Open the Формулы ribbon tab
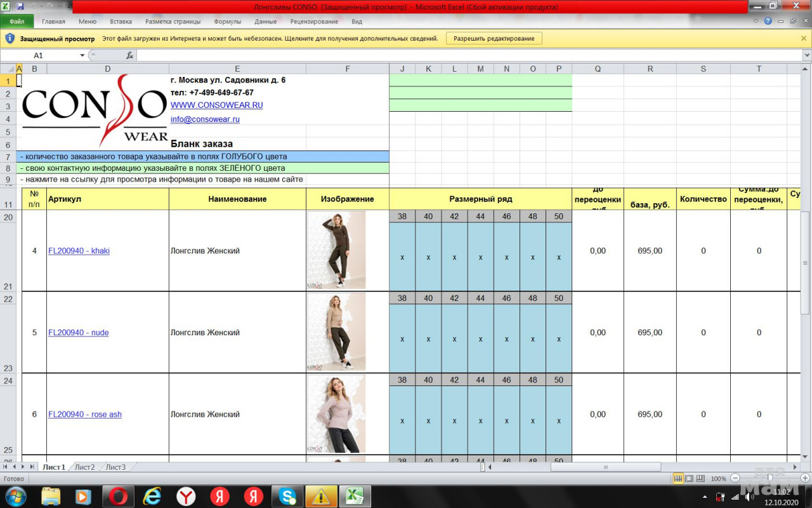812x508 pixels. pos(227,21)
